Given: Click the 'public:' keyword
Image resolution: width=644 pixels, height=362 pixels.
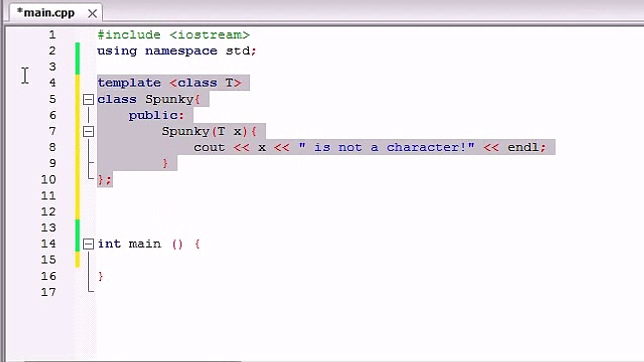Looking at the screenshot, I should coord(156,115).
